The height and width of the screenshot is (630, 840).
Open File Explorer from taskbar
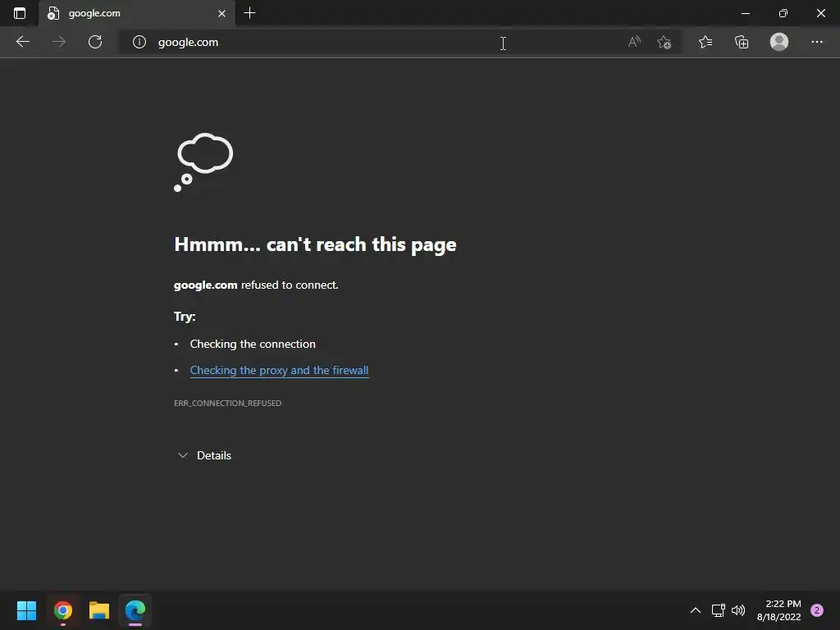(99, 610)
